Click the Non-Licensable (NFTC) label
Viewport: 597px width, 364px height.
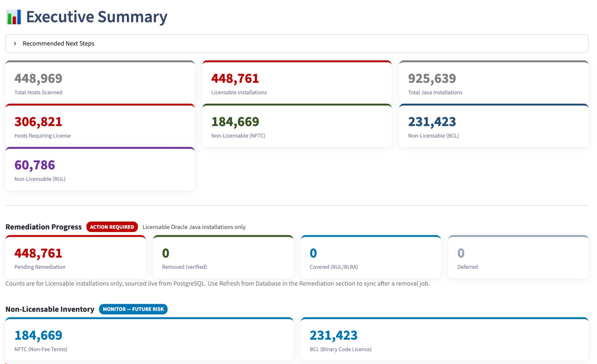(x=238, y=136)
